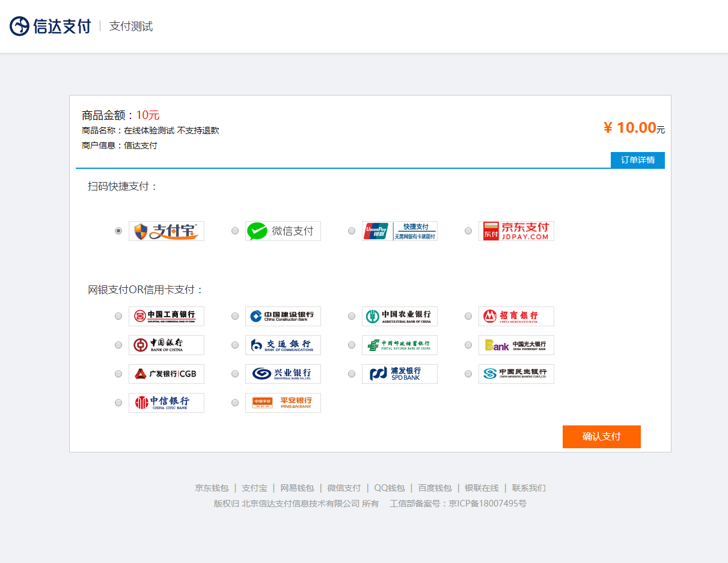Viewport: 728px width, 563px height.
Task: Select the 交通银行 logo
Action: click(283, 345)
